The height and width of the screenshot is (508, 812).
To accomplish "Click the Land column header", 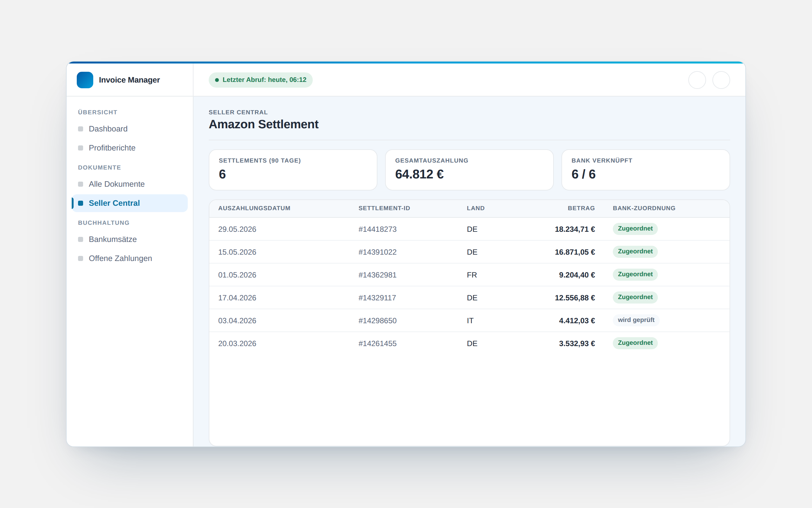I will (475, 208).
